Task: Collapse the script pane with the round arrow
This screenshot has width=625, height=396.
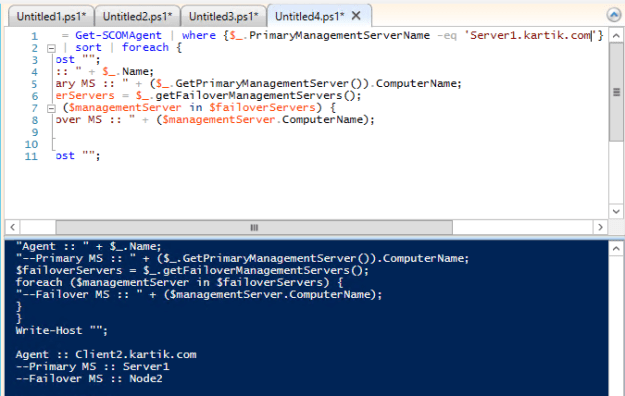Action: 614,15
